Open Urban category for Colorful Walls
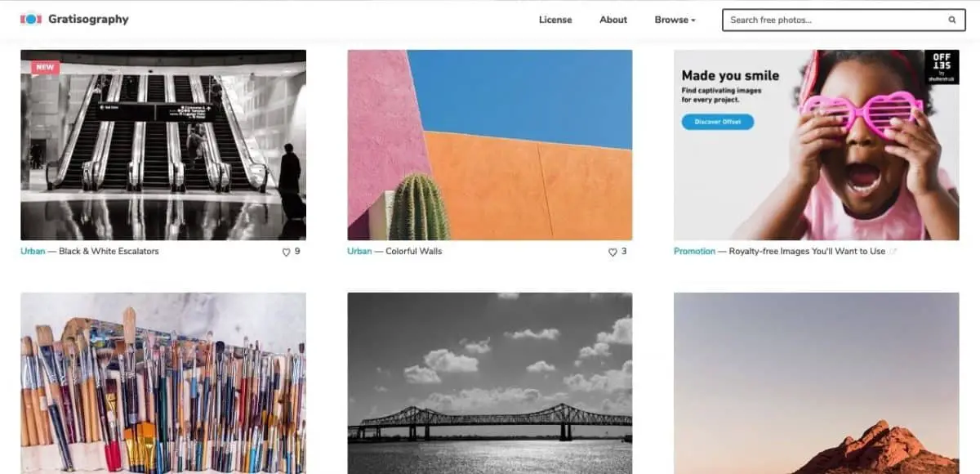980x474 pixels. click(359, 252)
